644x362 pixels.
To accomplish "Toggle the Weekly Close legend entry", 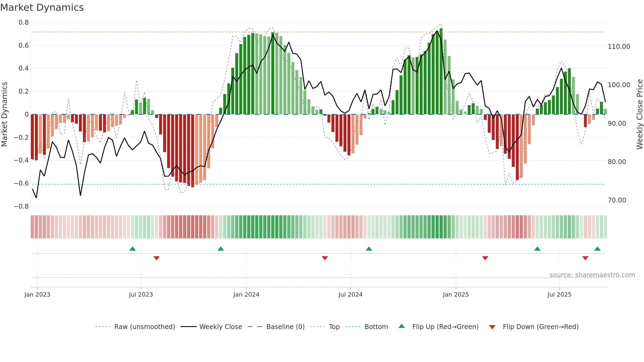I will 211,327.
